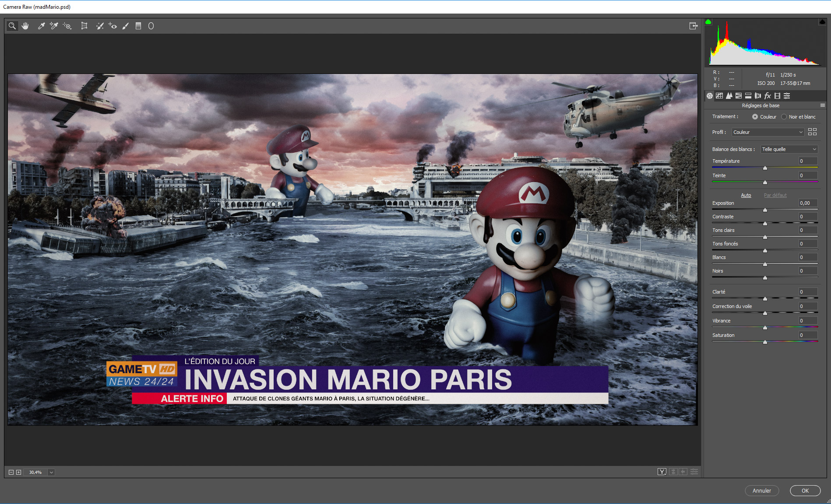
Task: Click the Tons clairs slider handle
Action: tap(765, 237)
